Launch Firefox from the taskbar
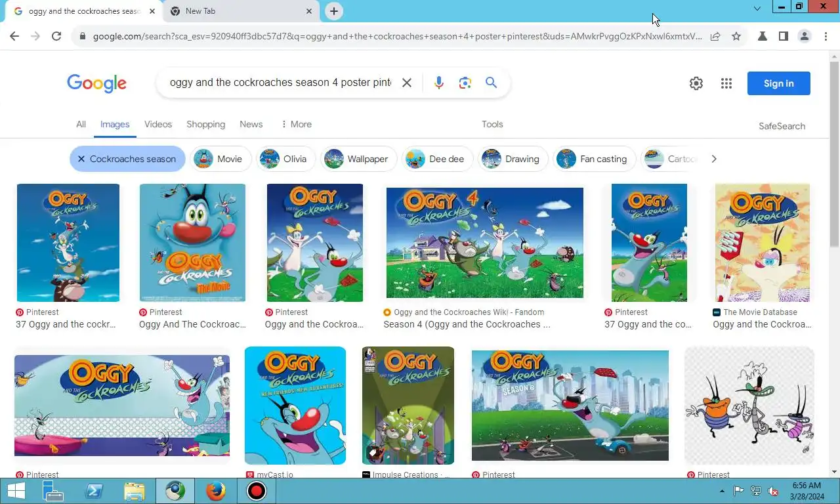The image size is (840, 504). point(215,491)
